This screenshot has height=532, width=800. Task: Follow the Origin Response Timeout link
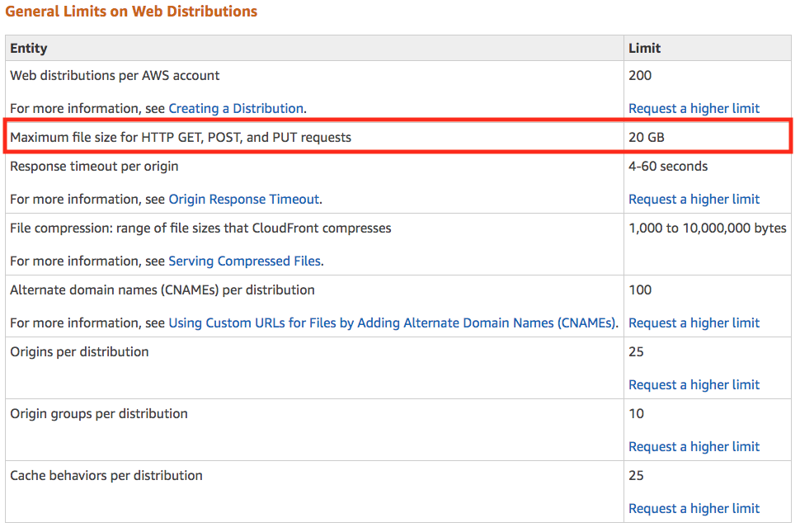point(243,199)
